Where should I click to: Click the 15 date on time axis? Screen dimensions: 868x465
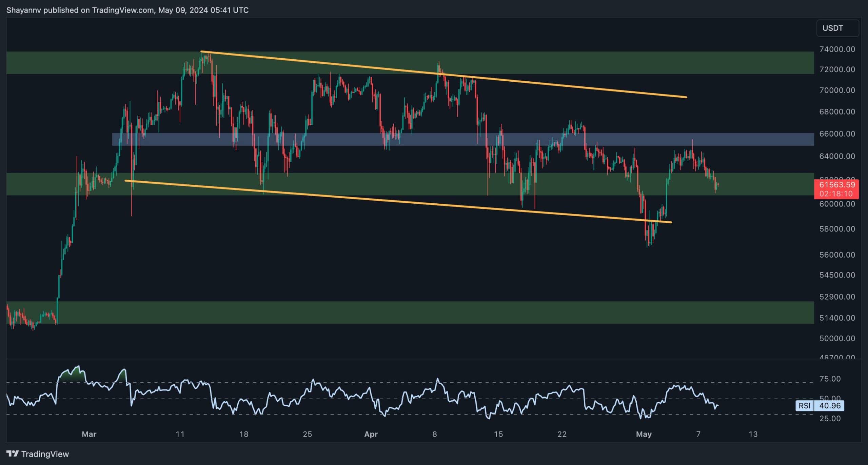click(x=498, y=434)
